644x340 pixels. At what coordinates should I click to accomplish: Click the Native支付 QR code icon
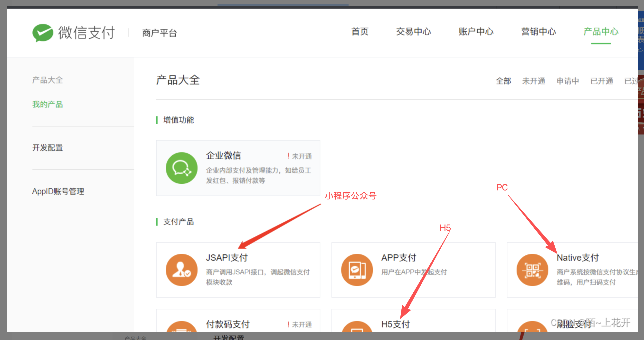(532, 270)
